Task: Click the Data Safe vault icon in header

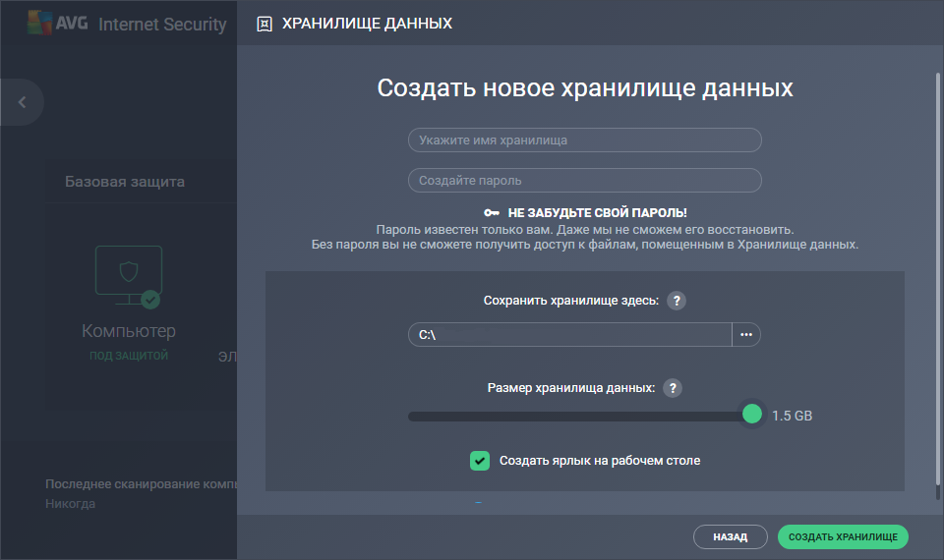Action: 265,24
